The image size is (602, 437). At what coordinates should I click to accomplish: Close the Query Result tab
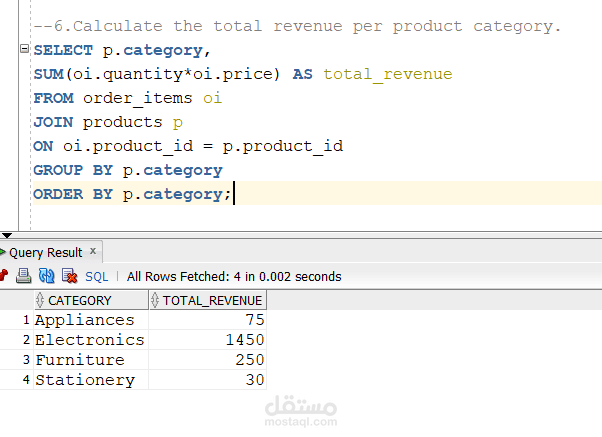coord(93,252)
